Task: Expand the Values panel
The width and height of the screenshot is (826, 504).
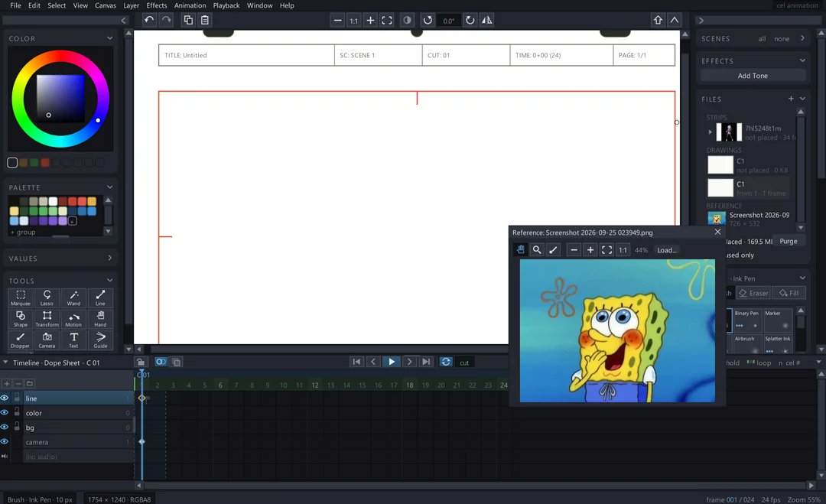Action: tap(109, 258)
